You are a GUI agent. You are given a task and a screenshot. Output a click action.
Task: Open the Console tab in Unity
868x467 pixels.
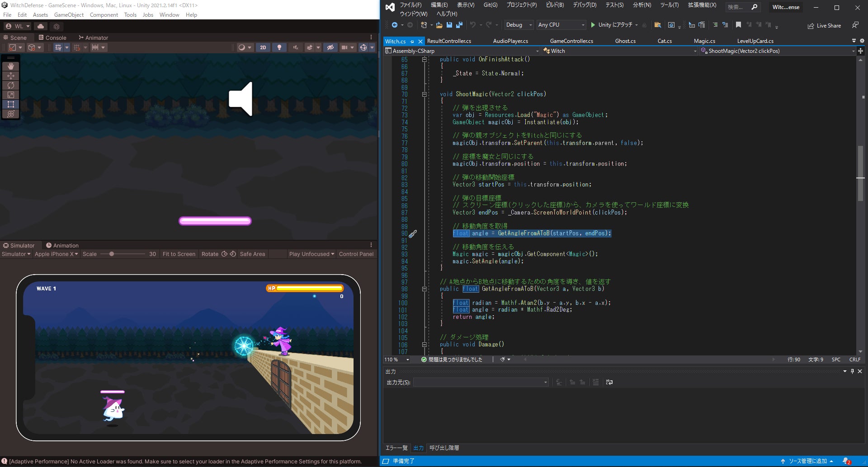52,37
